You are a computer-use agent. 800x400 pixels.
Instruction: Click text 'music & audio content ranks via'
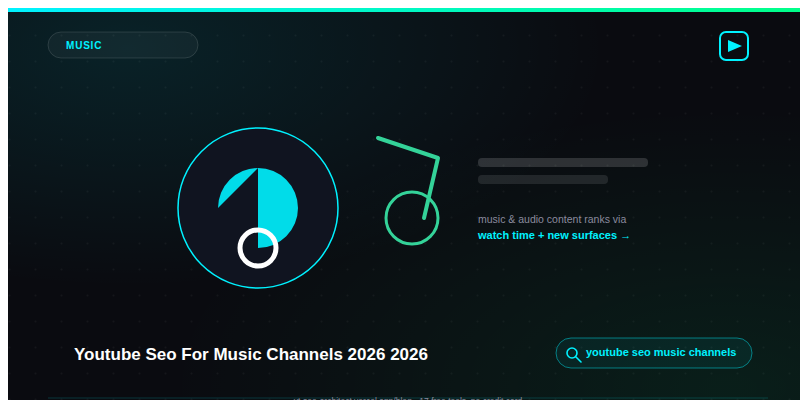(x=552, y=219)
